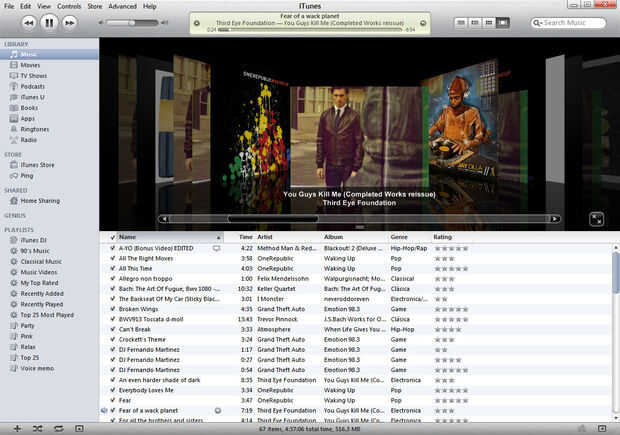Open Recently Added playlist

(x=42, y=293)
